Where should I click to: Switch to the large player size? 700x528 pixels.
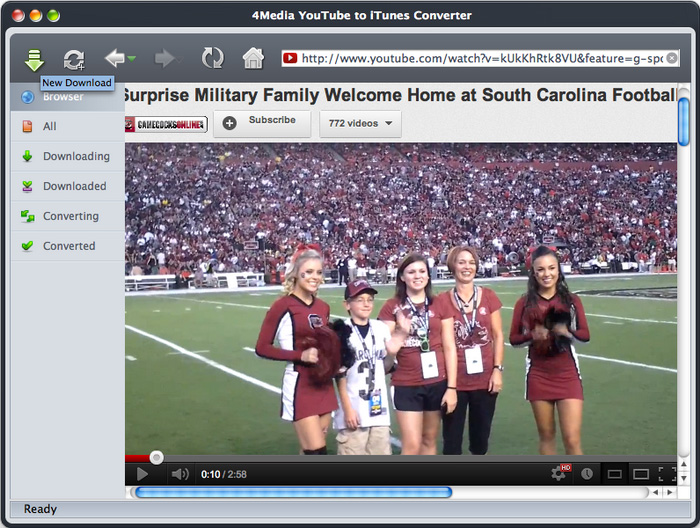pyautogui.click(x=640, y=474)
